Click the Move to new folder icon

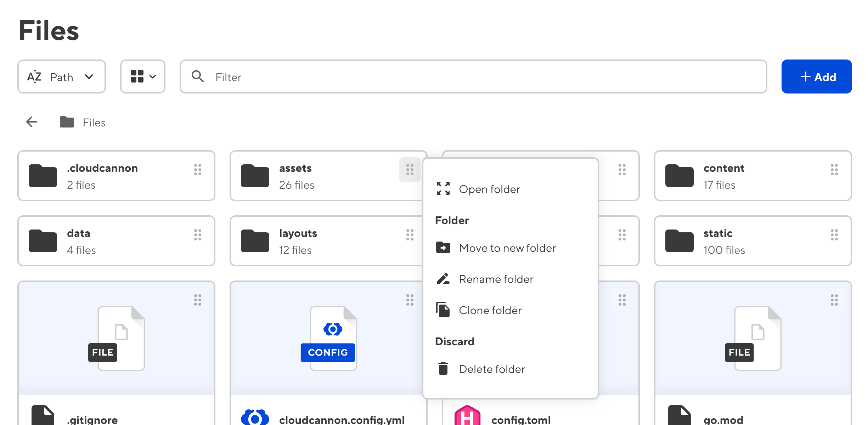click(443, 248)
